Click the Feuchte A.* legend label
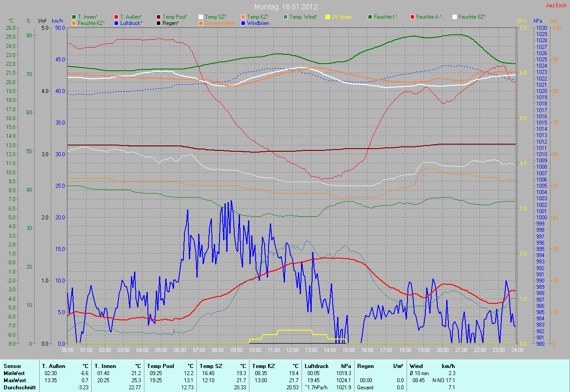 pyautogui.click(x=429, y=17)
